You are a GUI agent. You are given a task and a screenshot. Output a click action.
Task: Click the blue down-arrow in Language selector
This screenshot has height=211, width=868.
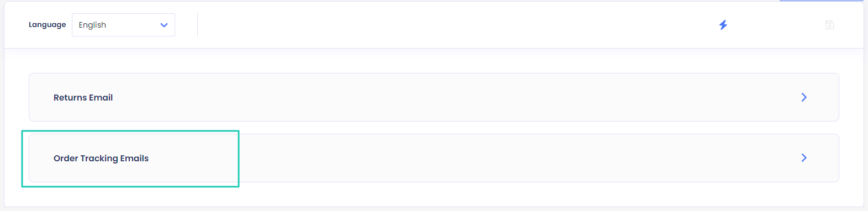(x=164, y=25)
